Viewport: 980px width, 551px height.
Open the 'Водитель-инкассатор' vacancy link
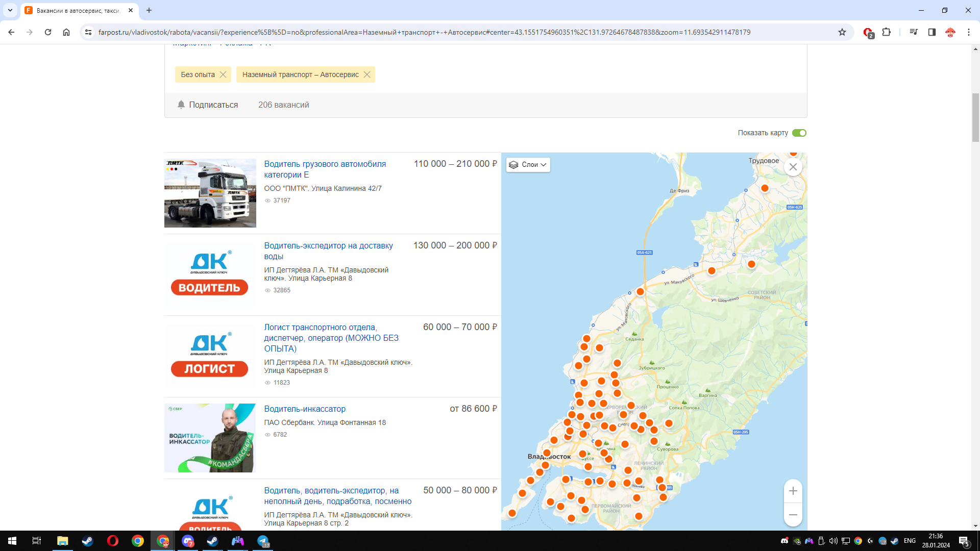click(305, 409)
